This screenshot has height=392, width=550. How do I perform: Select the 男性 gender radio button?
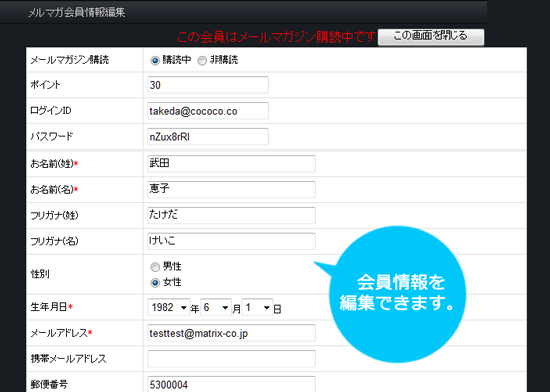pos(155,267)
